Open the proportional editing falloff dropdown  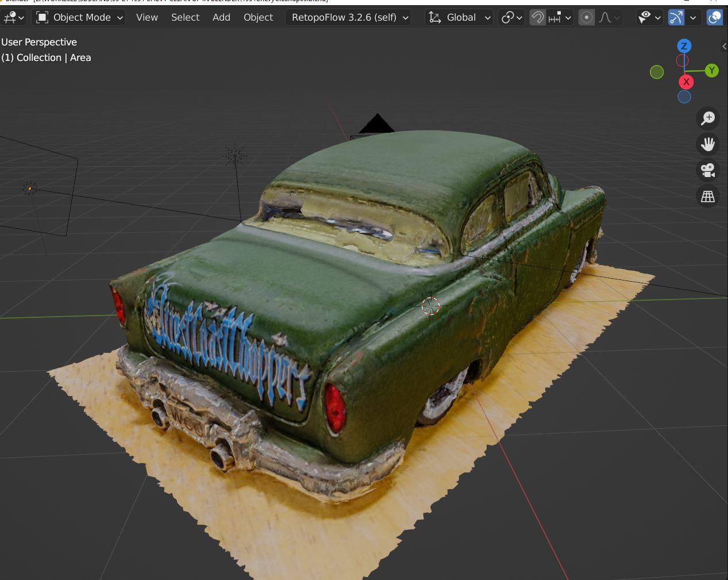click(x=609, y=17)
